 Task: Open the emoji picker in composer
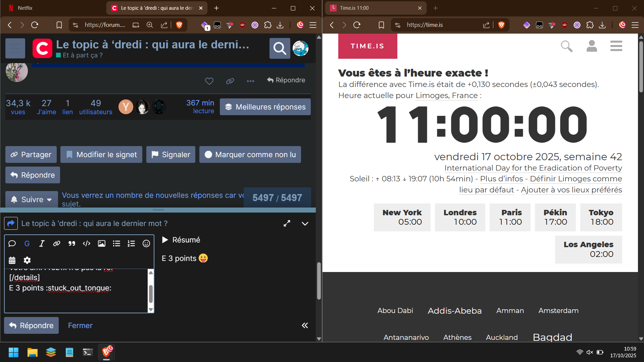click(x=146, y=243)
